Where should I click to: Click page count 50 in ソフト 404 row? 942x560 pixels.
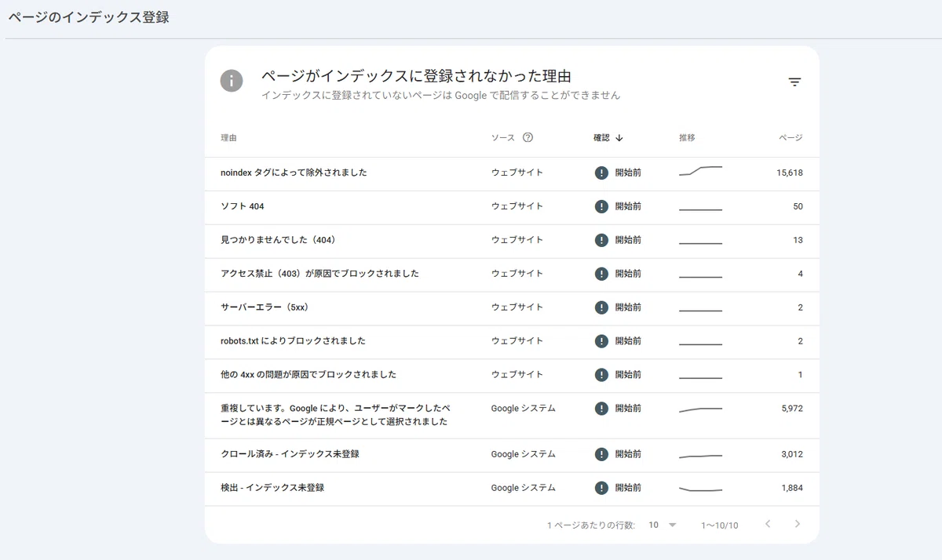point(798,206)
